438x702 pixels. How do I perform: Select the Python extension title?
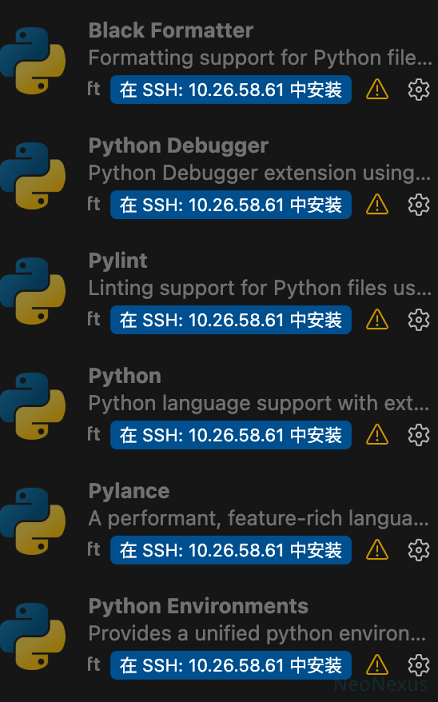125,376
